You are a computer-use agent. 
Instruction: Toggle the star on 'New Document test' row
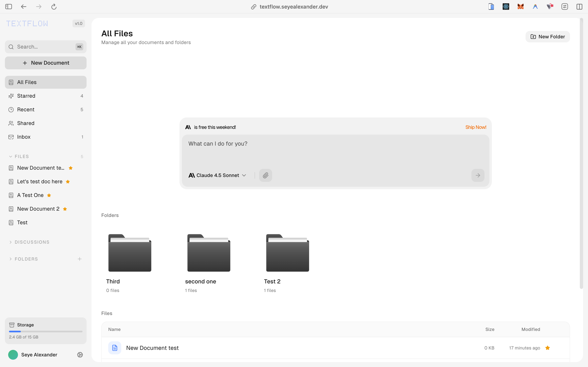coord(548,348)
